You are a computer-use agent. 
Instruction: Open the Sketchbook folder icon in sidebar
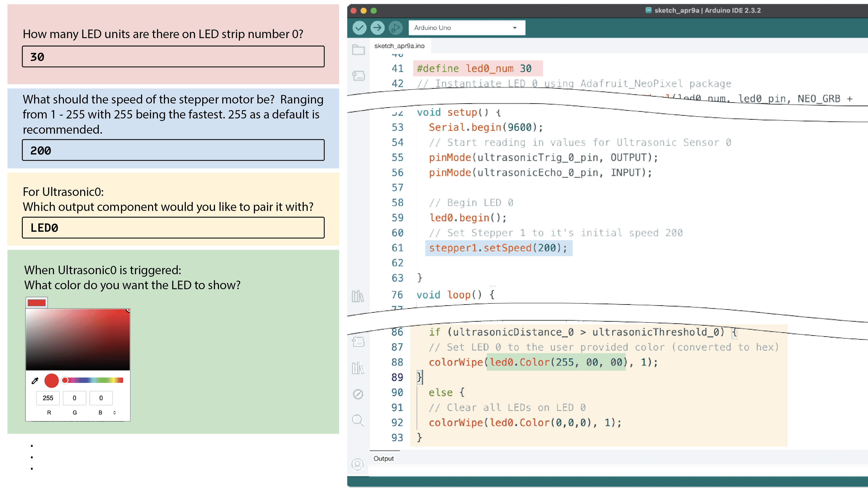coord(358,50)
